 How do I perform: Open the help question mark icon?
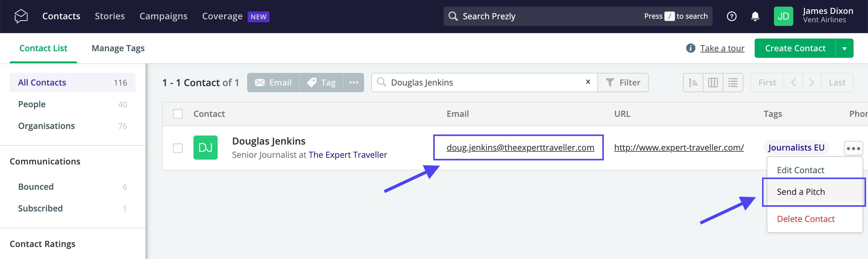(731, 16)
